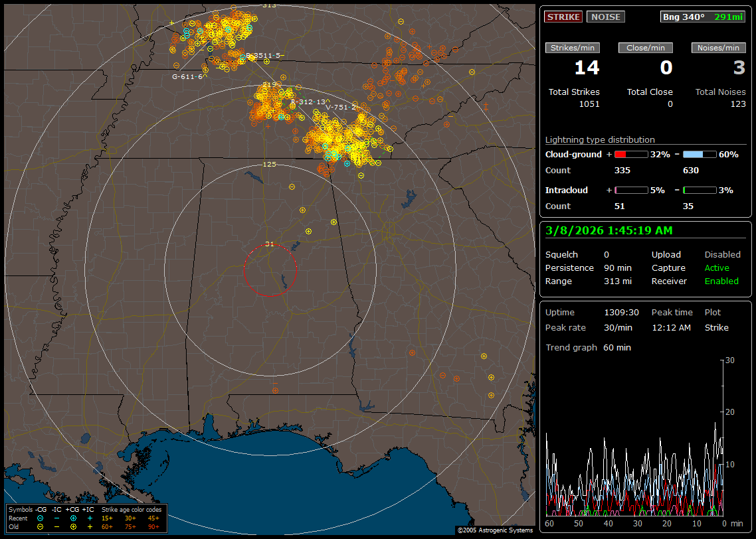Select the G-611-6 storm cell label
Viewport: 756px width, 539px height.
tap(187, 77)
